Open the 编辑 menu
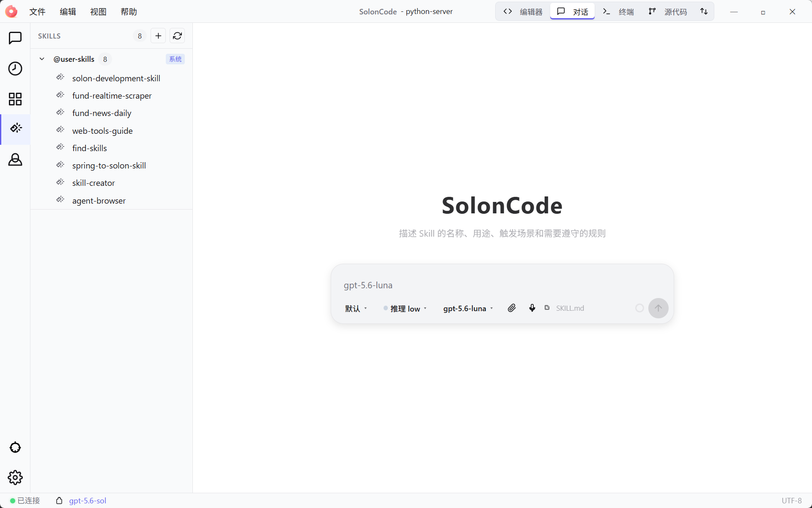Image resolution: width=812 pixels, height=508 pixels. (x=68, y=11)
